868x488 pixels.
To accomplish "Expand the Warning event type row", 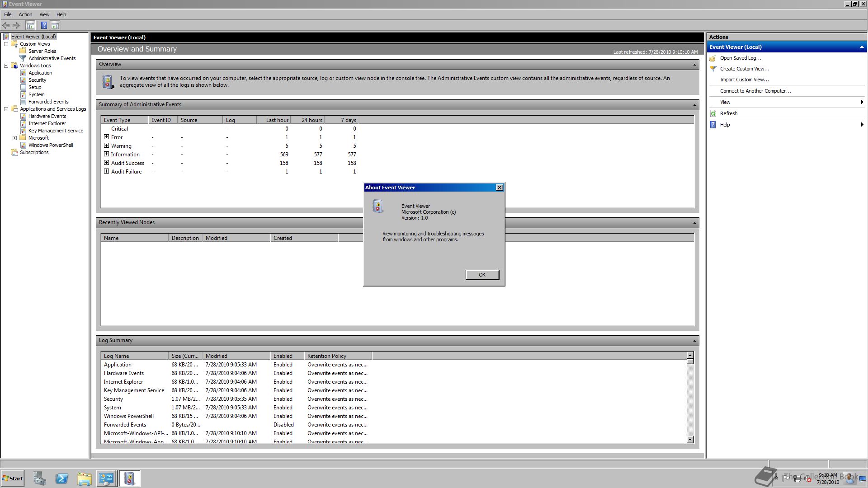I will [107, 145].
